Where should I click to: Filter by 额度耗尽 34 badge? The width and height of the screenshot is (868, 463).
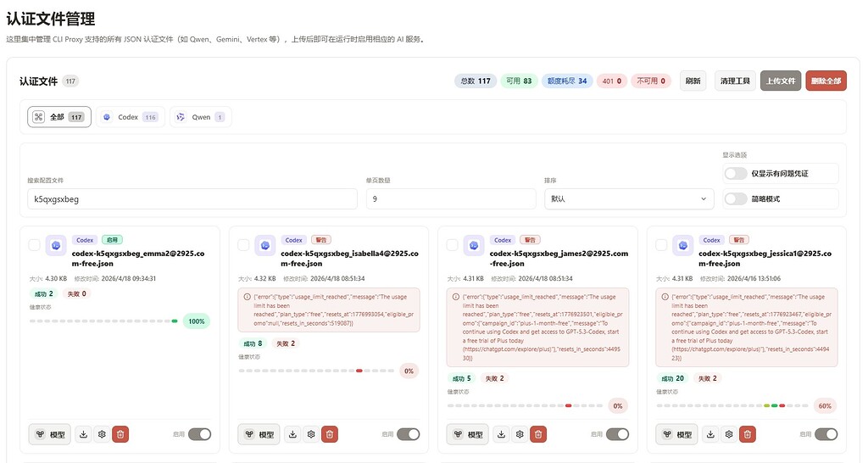click(567, 81)
